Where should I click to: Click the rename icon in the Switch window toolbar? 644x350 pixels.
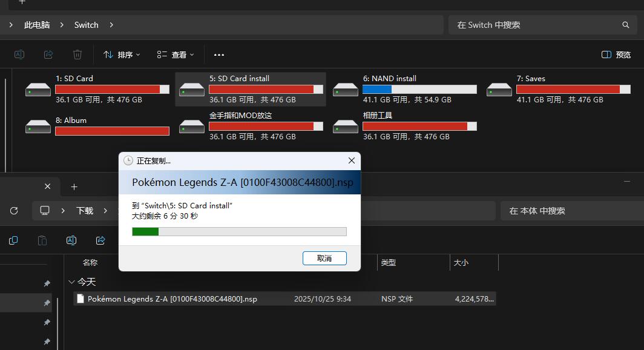point(19,54)
